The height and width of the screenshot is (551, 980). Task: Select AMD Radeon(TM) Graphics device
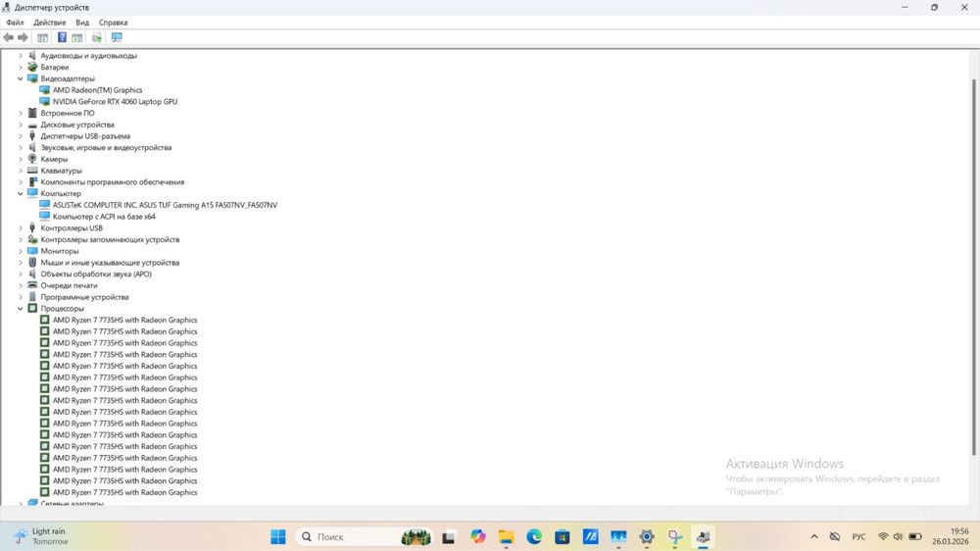(97, 90)
